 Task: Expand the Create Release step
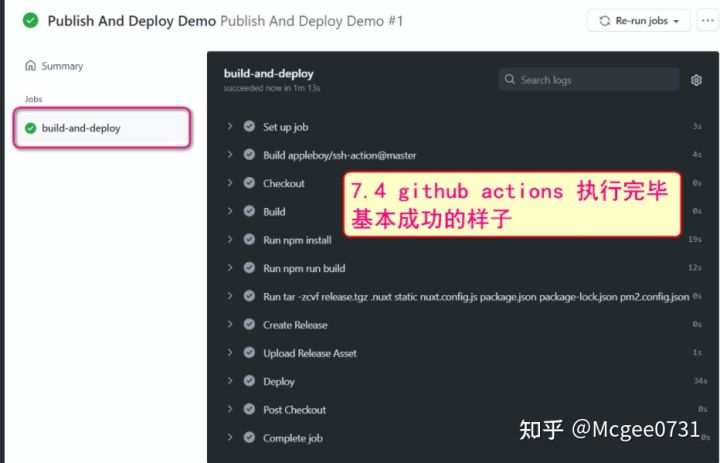click(230, 324)
